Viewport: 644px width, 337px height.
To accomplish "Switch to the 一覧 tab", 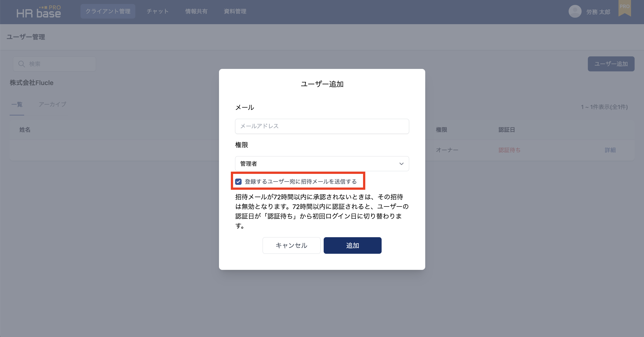I will (17, 104).
